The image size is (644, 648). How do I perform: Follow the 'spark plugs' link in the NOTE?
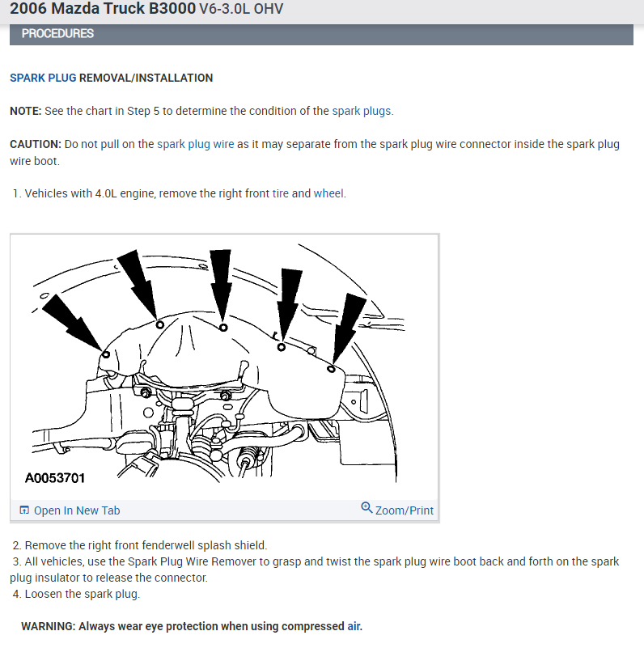362,111
